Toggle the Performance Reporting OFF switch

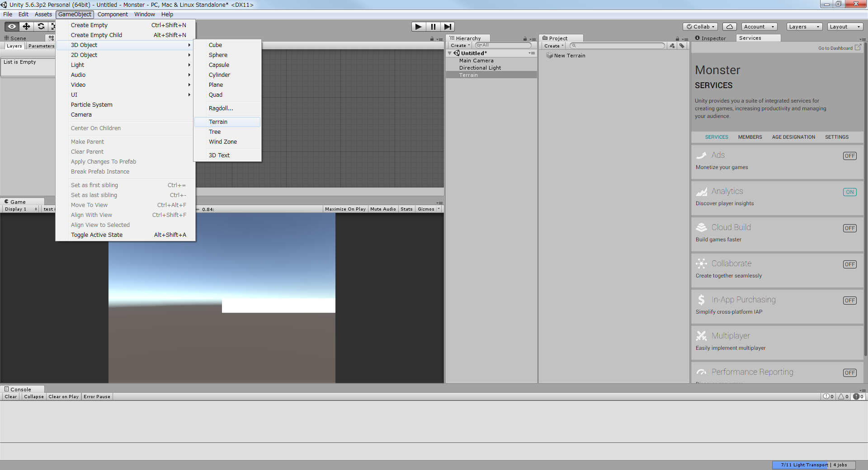click(x=849, y=373)
